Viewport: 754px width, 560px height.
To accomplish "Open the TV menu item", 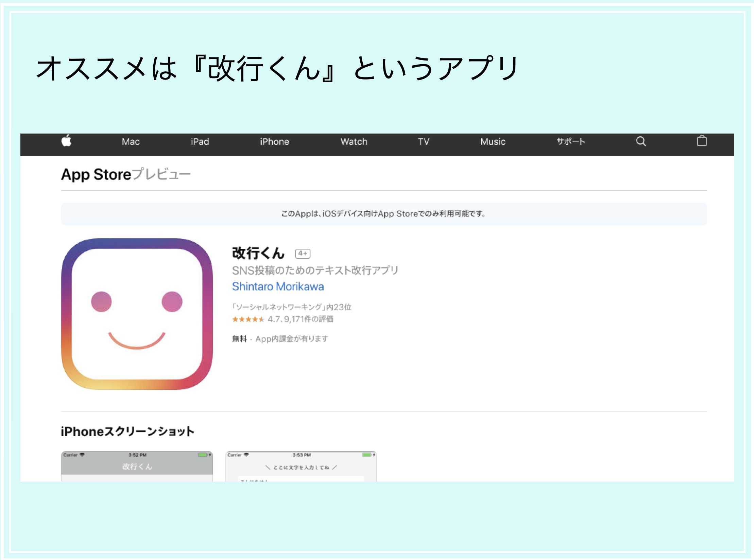I will (424, 141).
